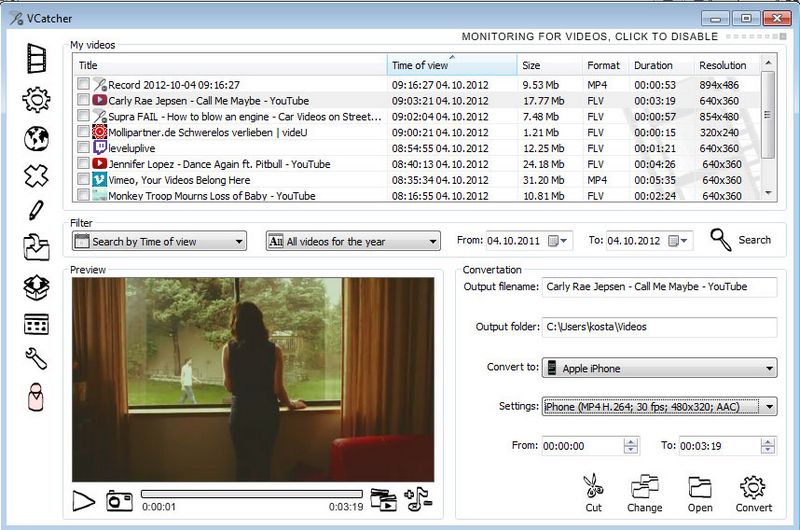This screenshot has height=530, width=800.
Task: Click the Cut scissors icon
Action: click(593, 493)
